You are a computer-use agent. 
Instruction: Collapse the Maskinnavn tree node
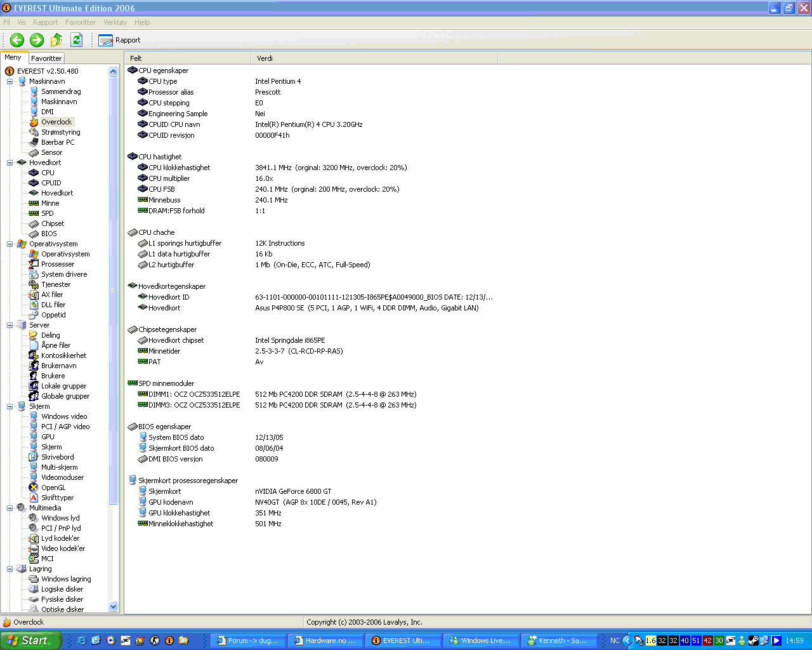[x=10, y=81]
